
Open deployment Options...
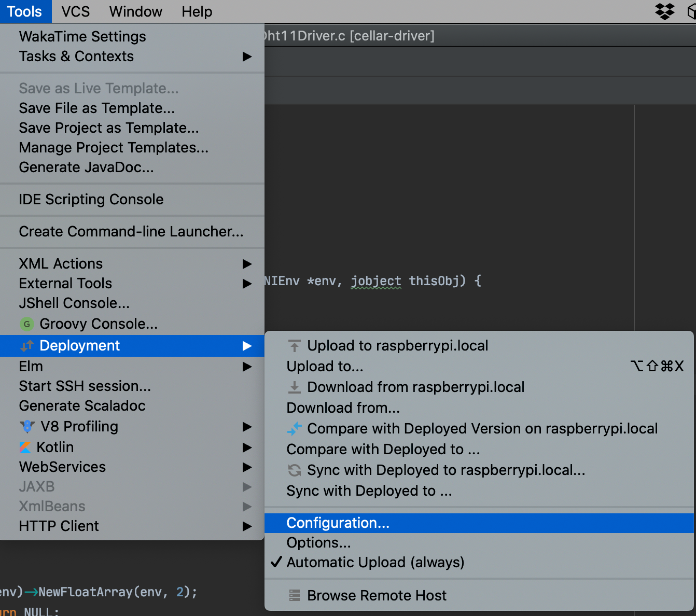click(x=479, y=543)
